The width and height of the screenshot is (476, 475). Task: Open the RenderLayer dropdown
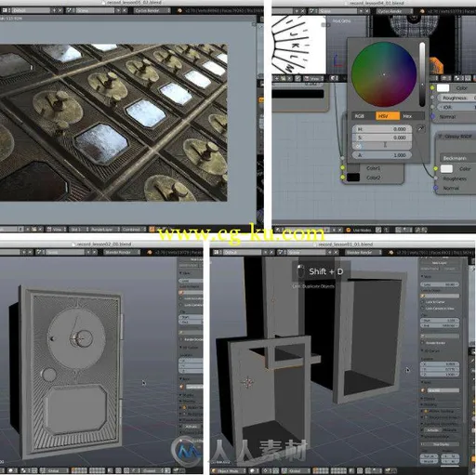[104, 230]
